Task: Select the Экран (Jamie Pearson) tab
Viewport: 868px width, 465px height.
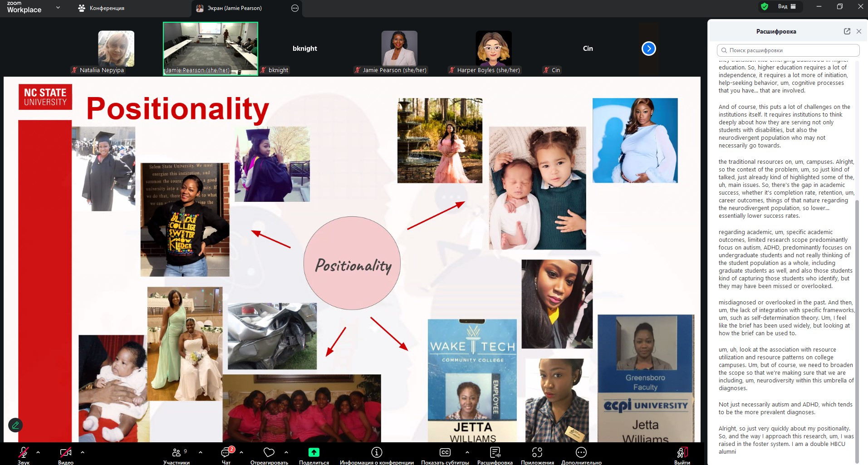Action: (x=234, y=8)
